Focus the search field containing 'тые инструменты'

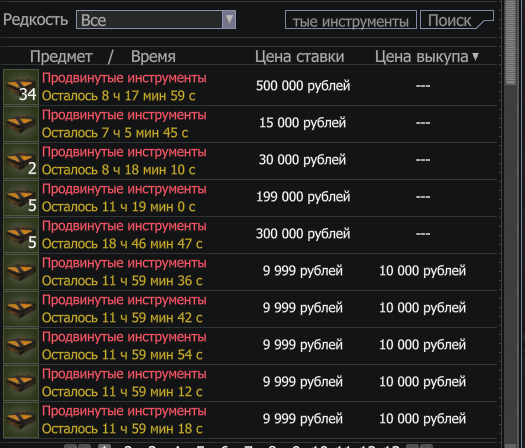[x=351, y=20]
